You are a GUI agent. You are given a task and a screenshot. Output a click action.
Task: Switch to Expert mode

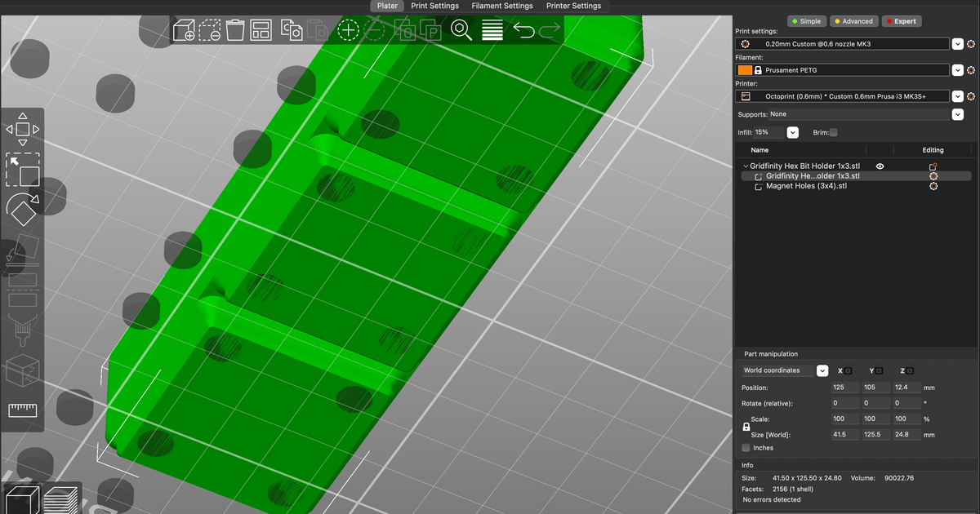(x=902, y=20)
